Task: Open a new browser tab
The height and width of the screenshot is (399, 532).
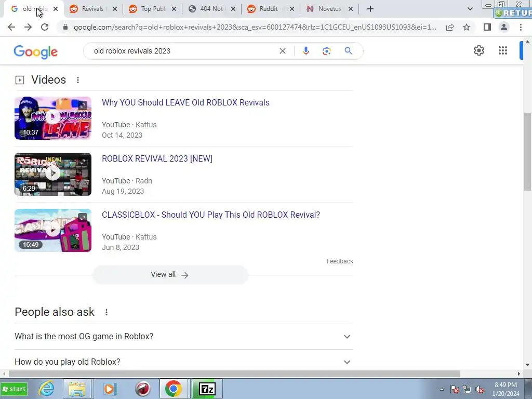Action: tap(370, 9)
